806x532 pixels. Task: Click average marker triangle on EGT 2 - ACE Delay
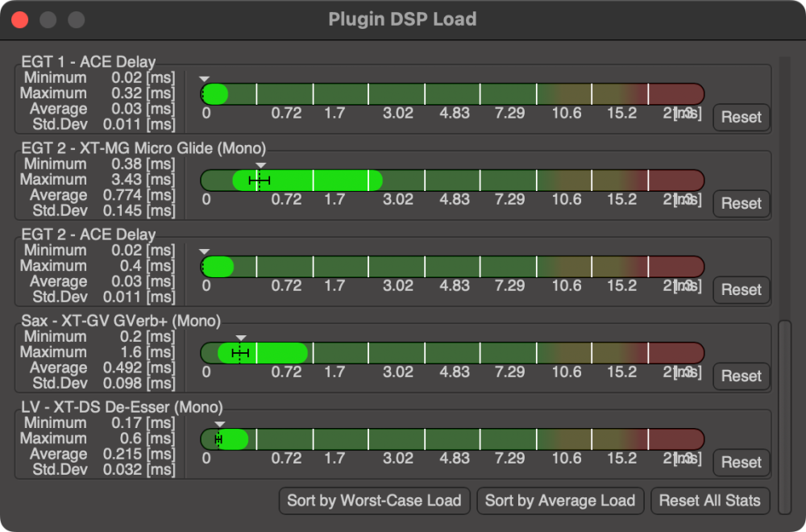204,251
